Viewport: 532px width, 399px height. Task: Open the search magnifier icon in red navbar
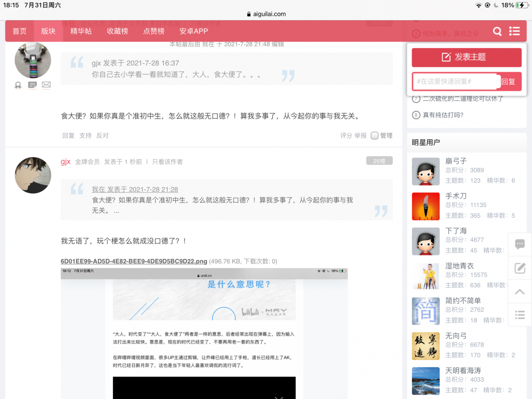pos(497,31)
